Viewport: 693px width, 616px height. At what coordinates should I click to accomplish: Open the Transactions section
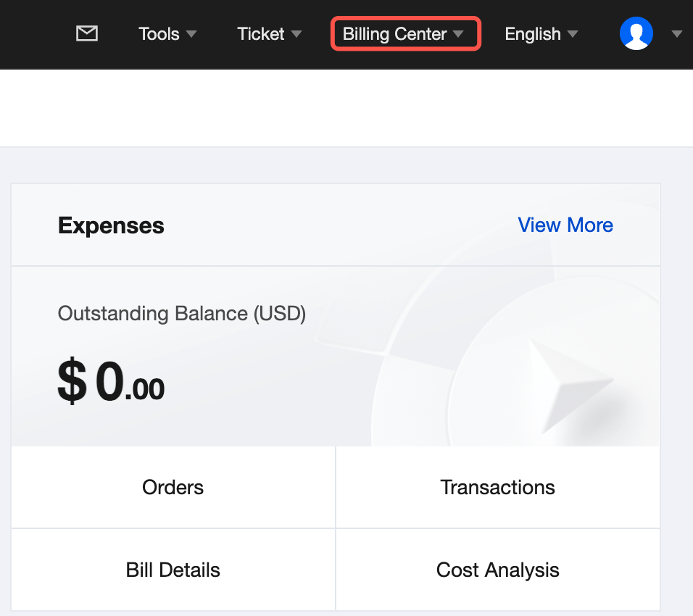[x=497, y=487]
